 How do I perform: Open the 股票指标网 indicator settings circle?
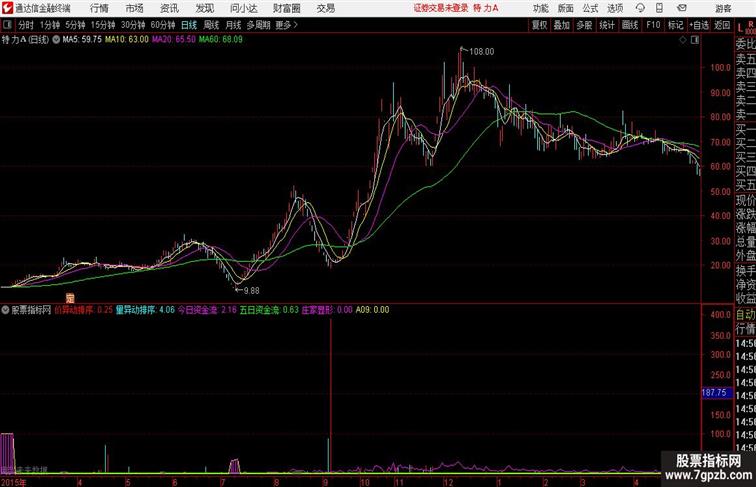click(5, 310)
